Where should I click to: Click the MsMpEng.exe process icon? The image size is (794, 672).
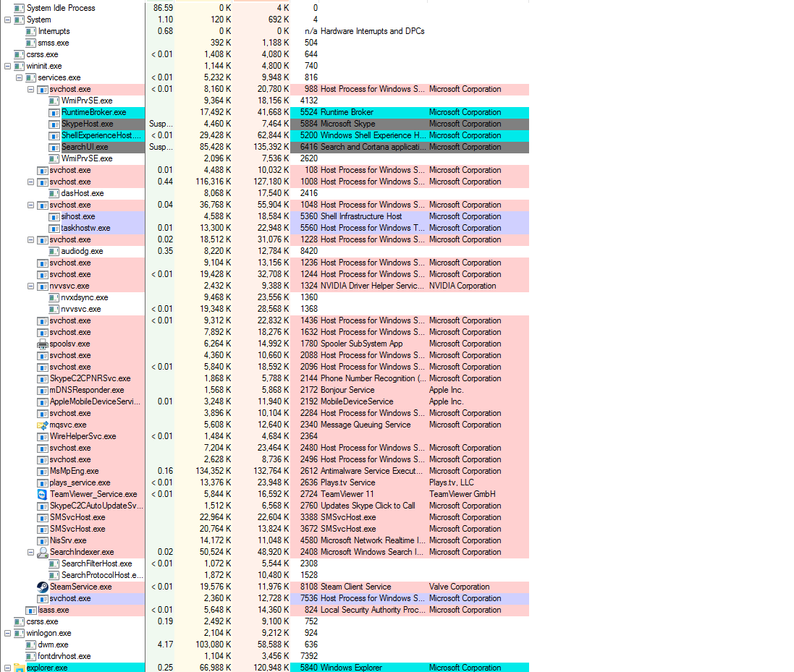pos(43,471)
